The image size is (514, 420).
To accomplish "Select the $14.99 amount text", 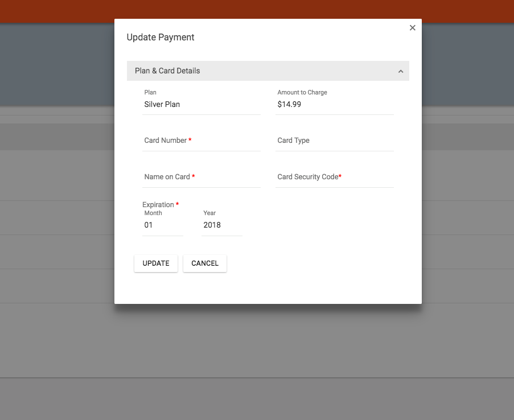I will (x=289, y=104).
